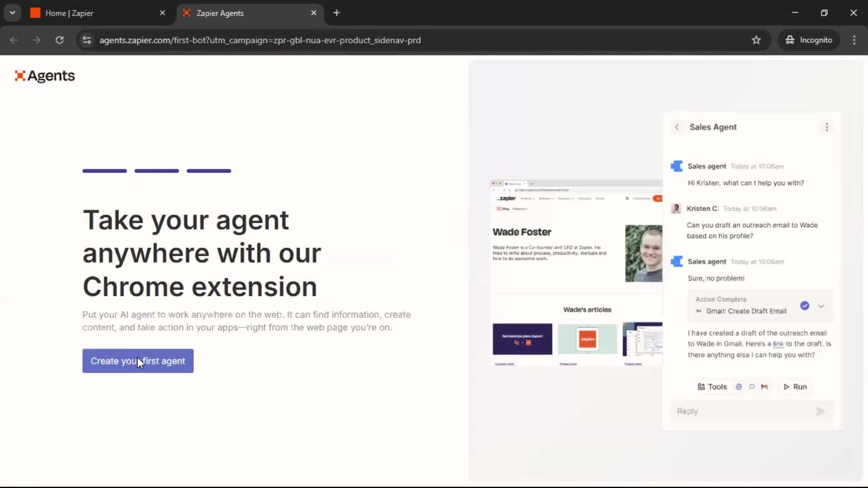The image size is (868, 488).
Task: Select the second progress step bar
Action: (x=156, y=171)
